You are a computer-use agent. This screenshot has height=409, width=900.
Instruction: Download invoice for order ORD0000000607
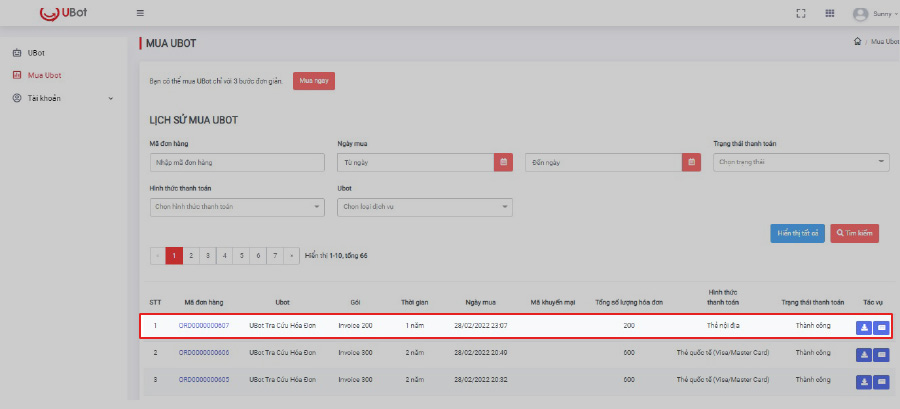tap(863, 328)
